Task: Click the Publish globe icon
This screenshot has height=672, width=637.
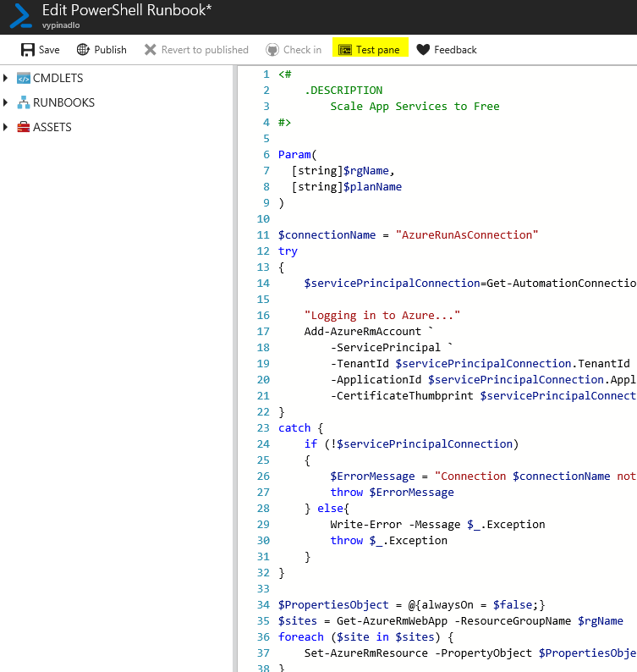Action: [x=83, y=50]
